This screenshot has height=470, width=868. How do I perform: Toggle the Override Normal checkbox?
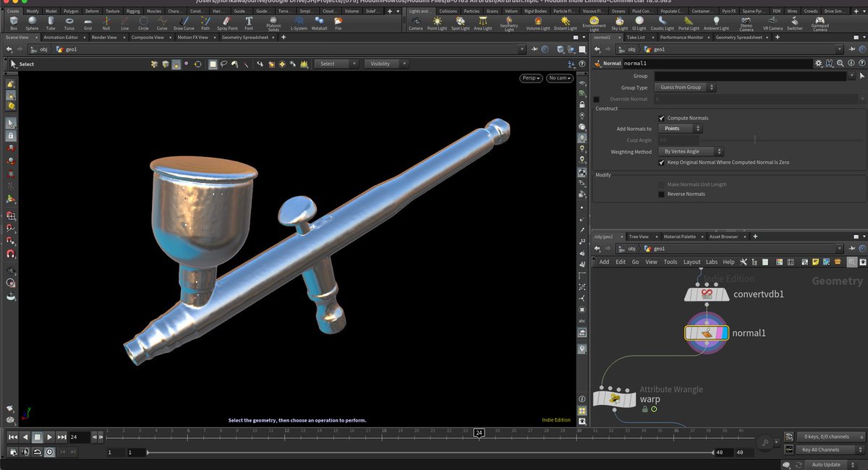tap(597, 99)
